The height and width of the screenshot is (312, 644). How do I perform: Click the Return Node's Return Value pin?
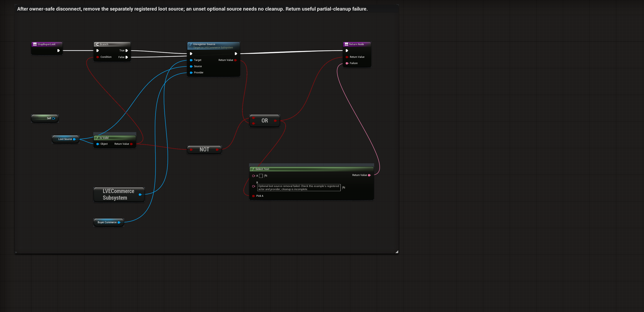click(347, 57)
